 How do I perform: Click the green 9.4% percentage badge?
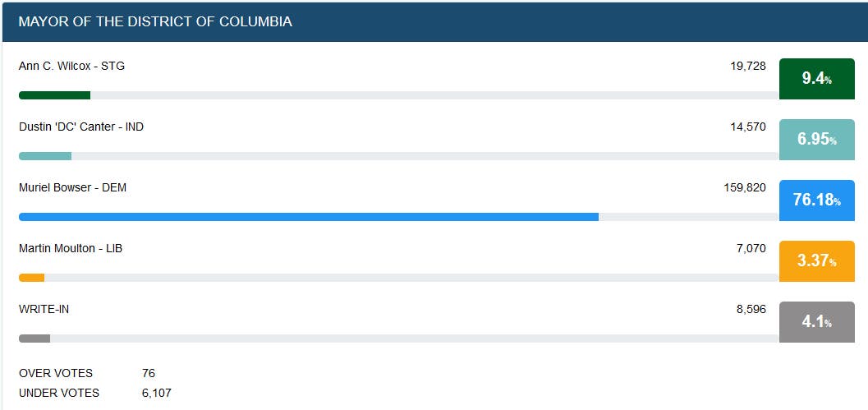[816, 79]
